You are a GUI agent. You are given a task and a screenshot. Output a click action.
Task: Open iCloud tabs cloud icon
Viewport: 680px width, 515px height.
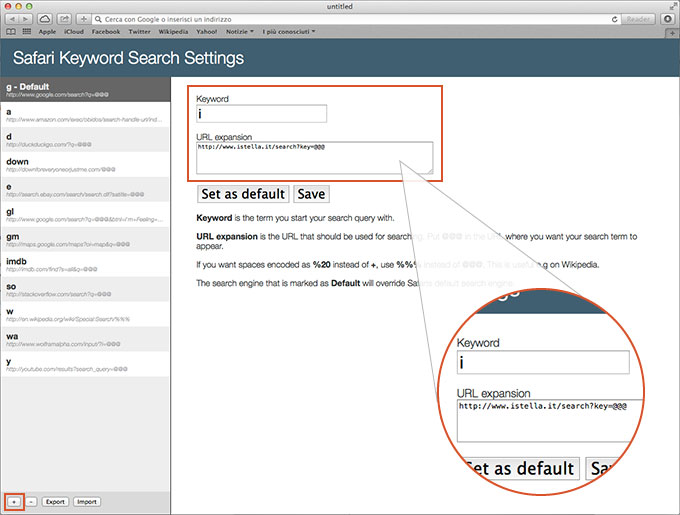(45, 19)
